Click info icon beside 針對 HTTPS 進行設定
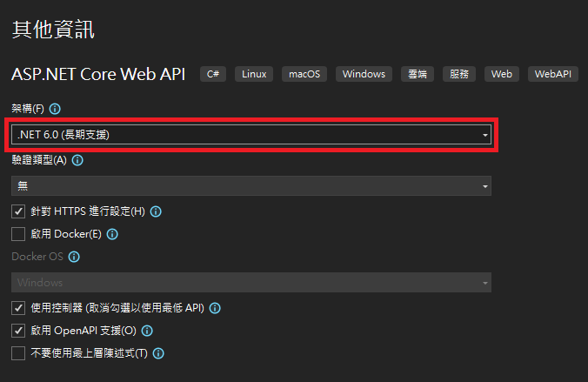588x382 pixels. click(x=156, y=211)
